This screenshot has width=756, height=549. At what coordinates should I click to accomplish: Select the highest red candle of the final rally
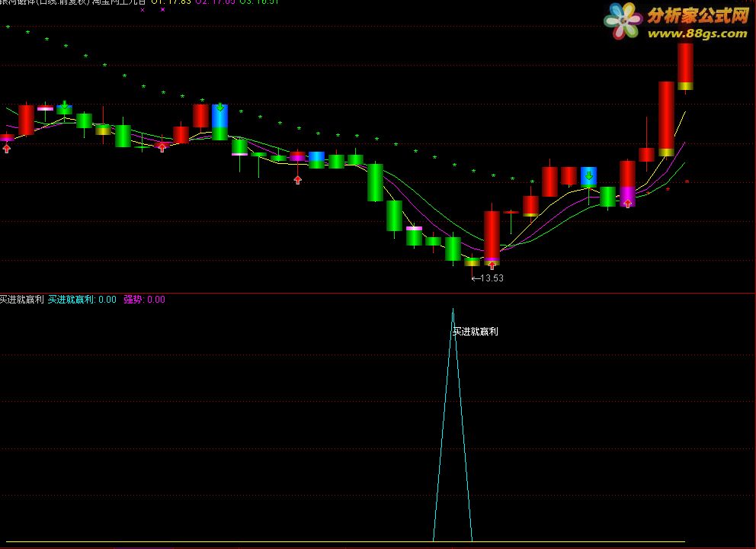pos(685,67)
